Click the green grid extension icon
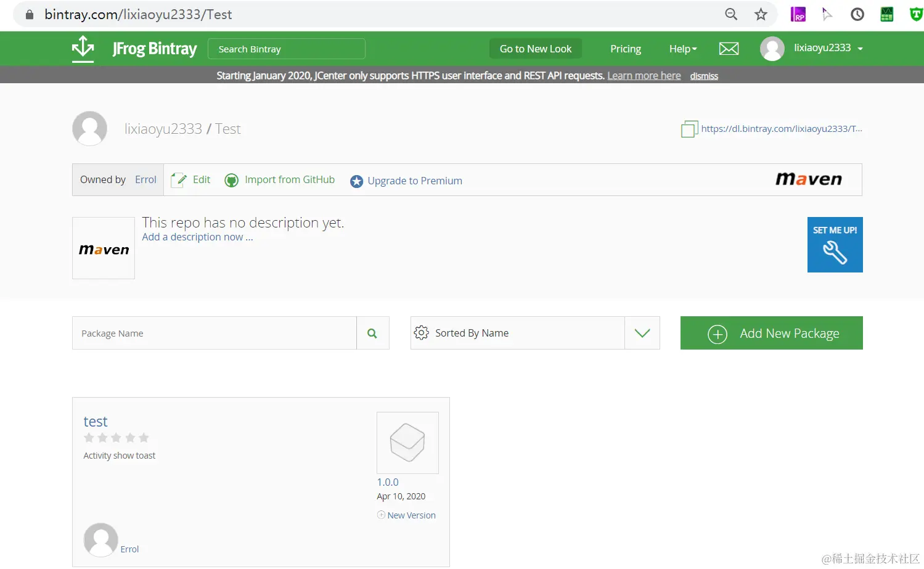This screenshot has height=569, width=924. coord(887,14)
